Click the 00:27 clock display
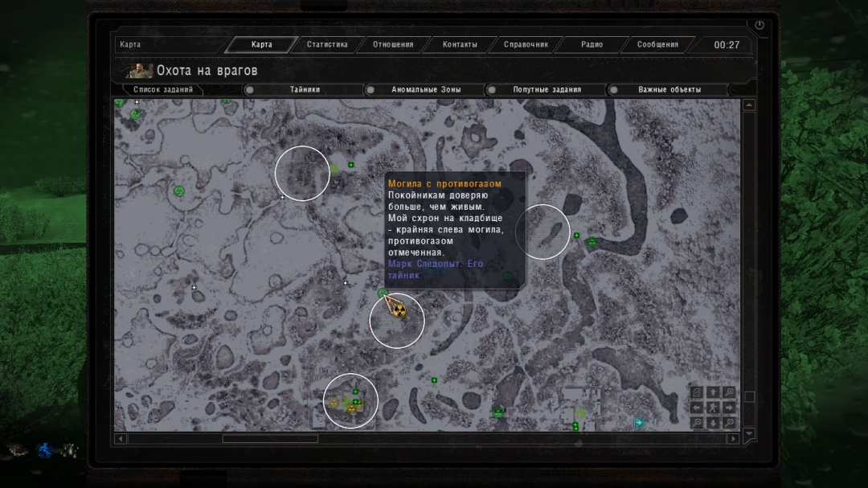This screenshot has width=868, height=488. pos(727,45)
